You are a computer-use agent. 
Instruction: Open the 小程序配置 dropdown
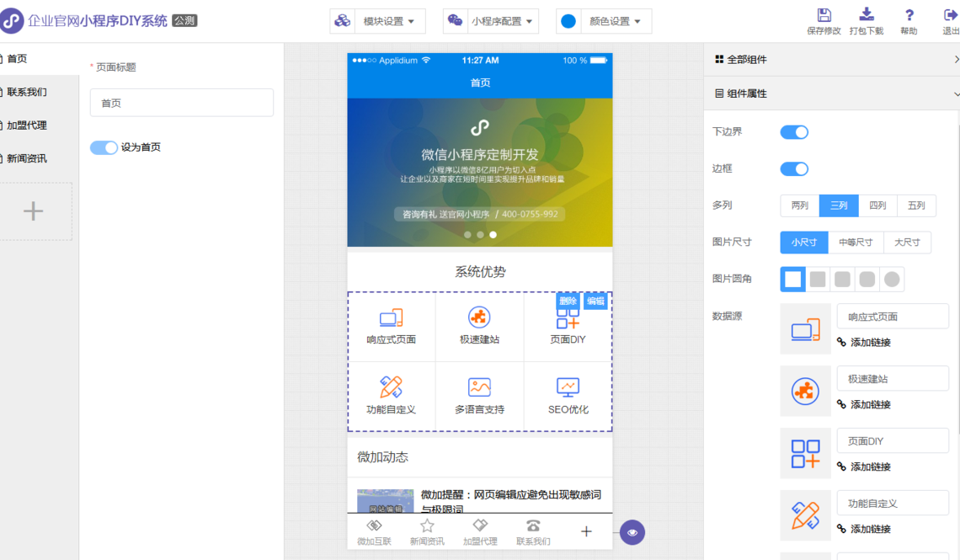(x=491, y=21)
